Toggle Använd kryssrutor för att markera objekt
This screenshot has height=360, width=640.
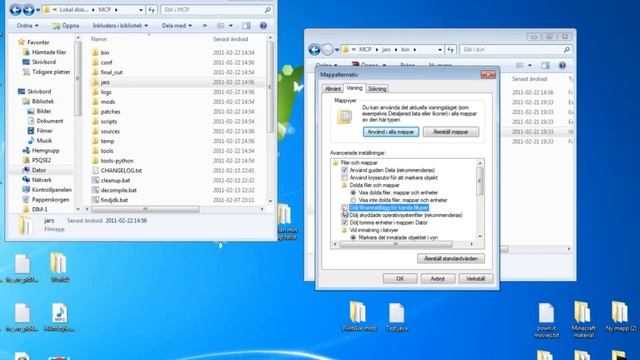[344, 178]
